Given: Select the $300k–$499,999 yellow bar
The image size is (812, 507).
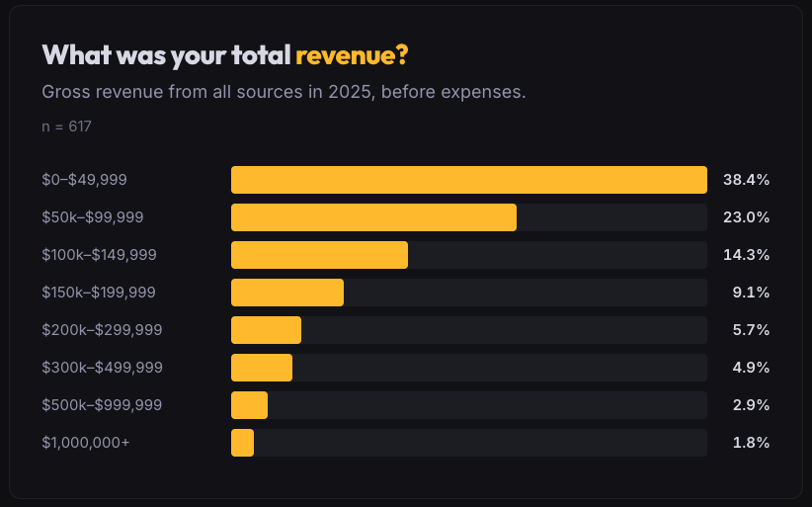Looking at the screenshot, I should pyautogui.click(x=262, y=368).
